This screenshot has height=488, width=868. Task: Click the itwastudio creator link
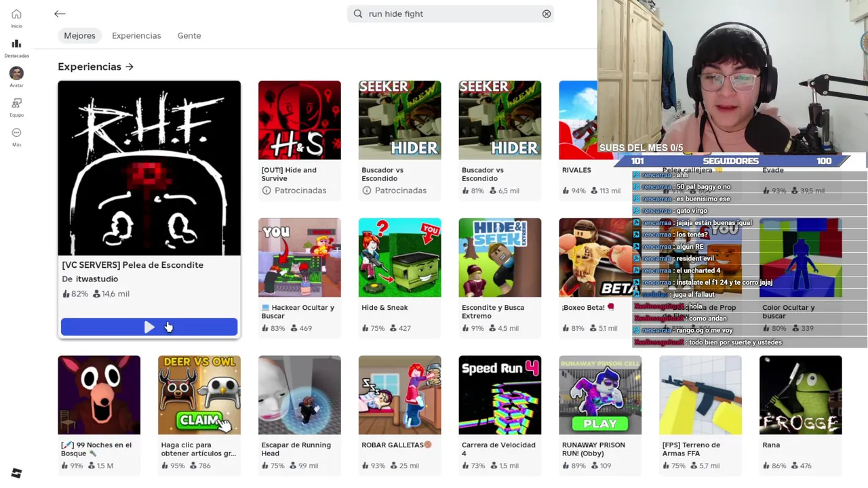pos(97,279)
